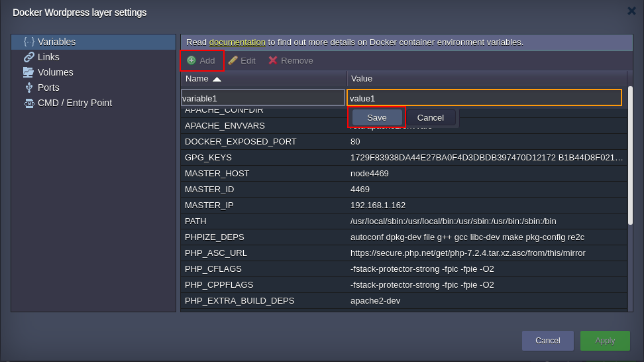The height and width of the screenshot is (362, 644).
Task: Click the PATH value /usr/local/sbin...
Action: click(x=453, y=221)
